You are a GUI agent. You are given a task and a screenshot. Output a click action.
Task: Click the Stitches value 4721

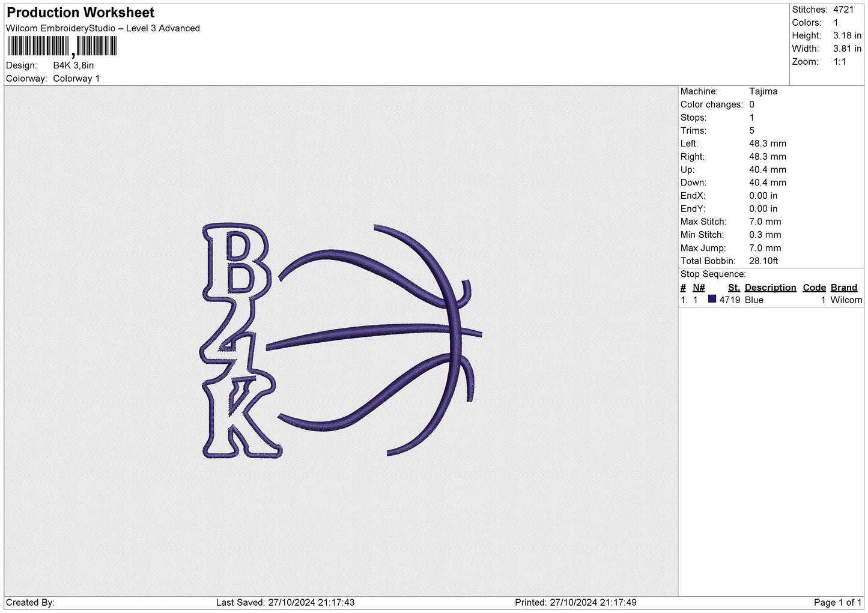click(x=843, y=10)
